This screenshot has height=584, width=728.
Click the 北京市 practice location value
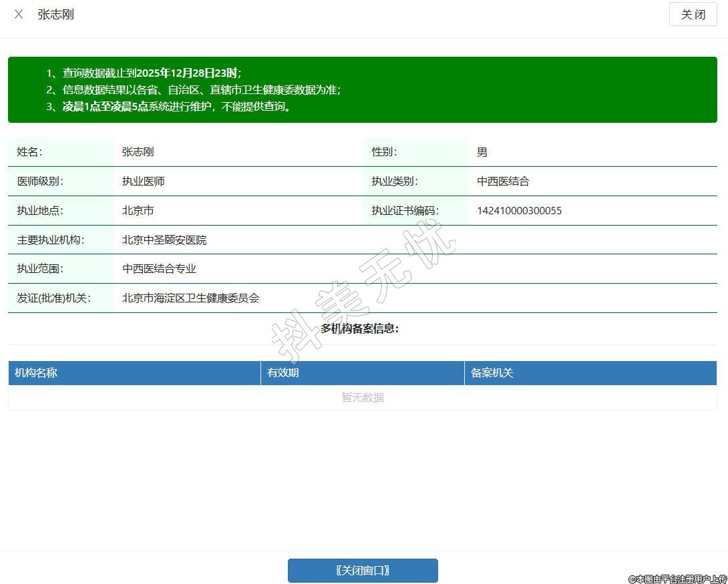pyautogui.click(x=138, y=211)
